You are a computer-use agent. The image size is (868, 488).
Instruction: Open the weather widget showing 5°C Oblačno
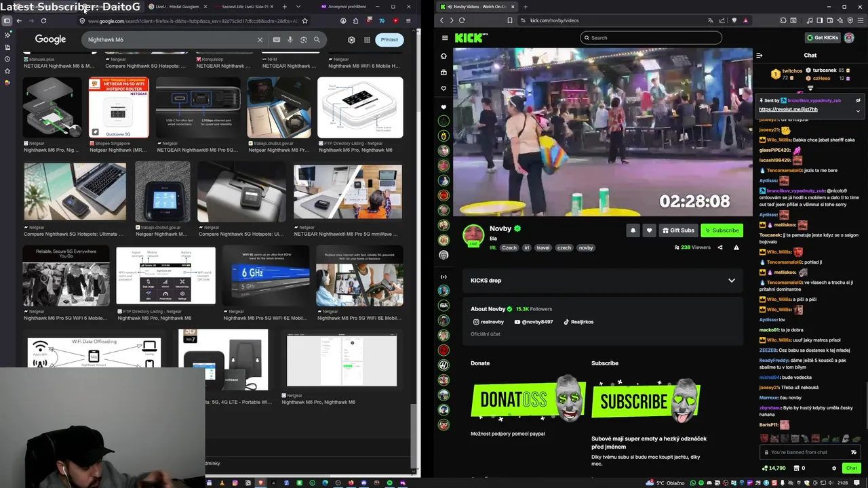coord(665,483)
